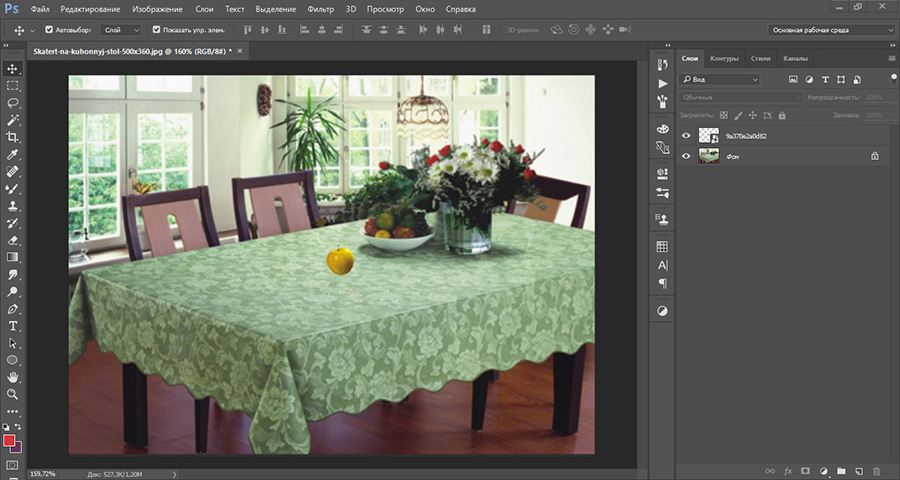Select the Фон layer thumbnail
The image size is (900, 480).
(709, 155)
